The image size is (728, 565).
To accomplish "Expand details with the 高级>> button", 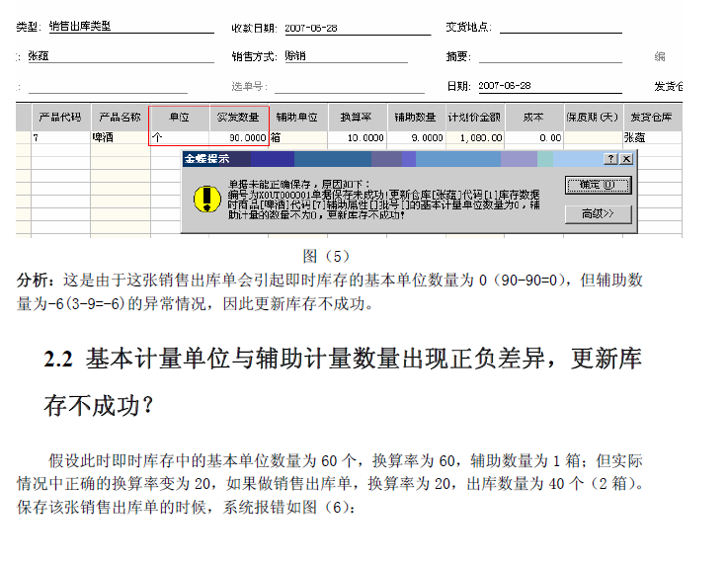I will (598, 213).
